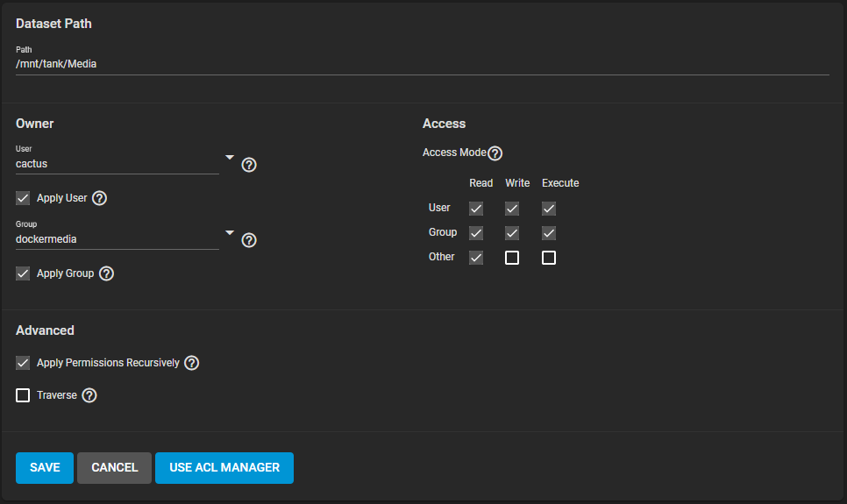This screenshot has width=847, height=504.
Task: Open help tooltip for Apply User
Action: click(x=100, y=198)
